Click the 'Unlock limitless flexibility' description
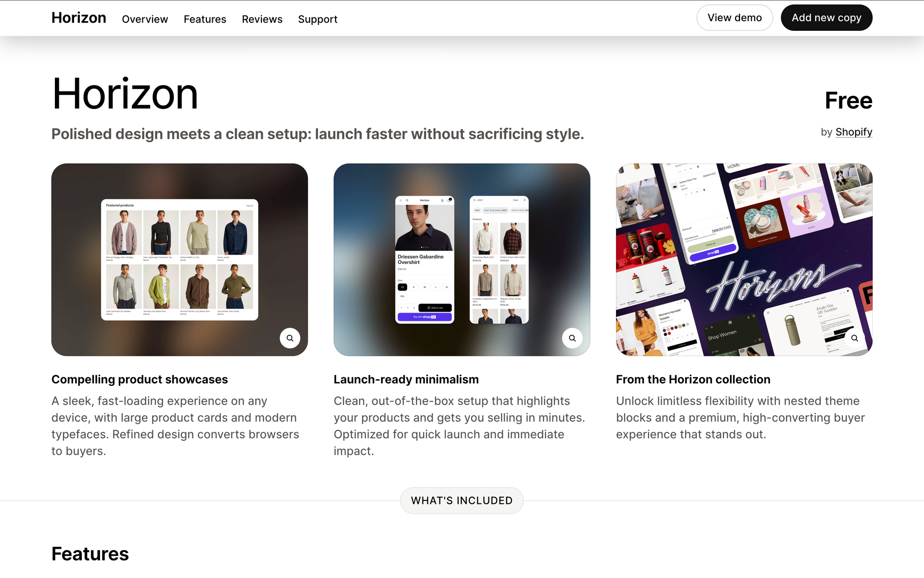Image resolution: width=924 pixels, height=578 pixels. 740,418
